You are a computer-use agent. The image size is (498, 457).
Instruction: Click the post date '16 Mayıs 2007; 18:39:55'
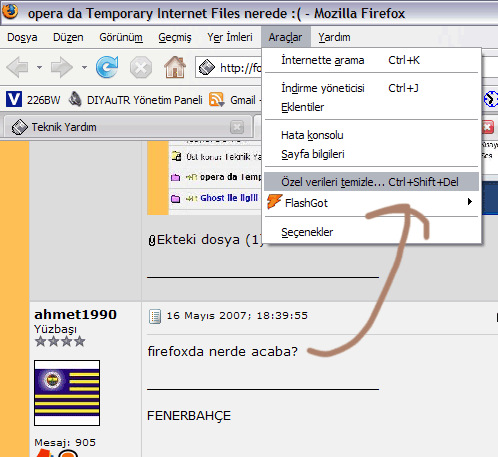tap(237, 316)
